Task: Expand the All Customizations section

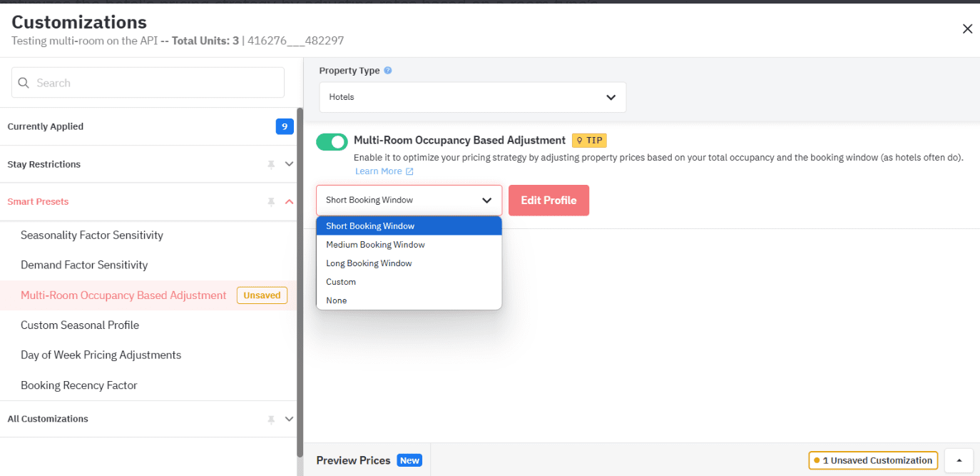Action: pyautogui.click(x=290, y=419)
